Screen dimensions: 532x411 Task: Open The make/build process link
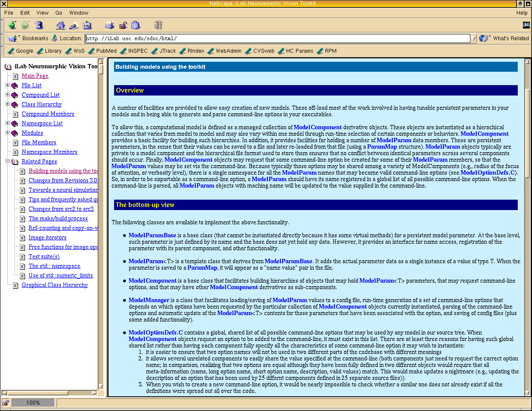(58, 218)
